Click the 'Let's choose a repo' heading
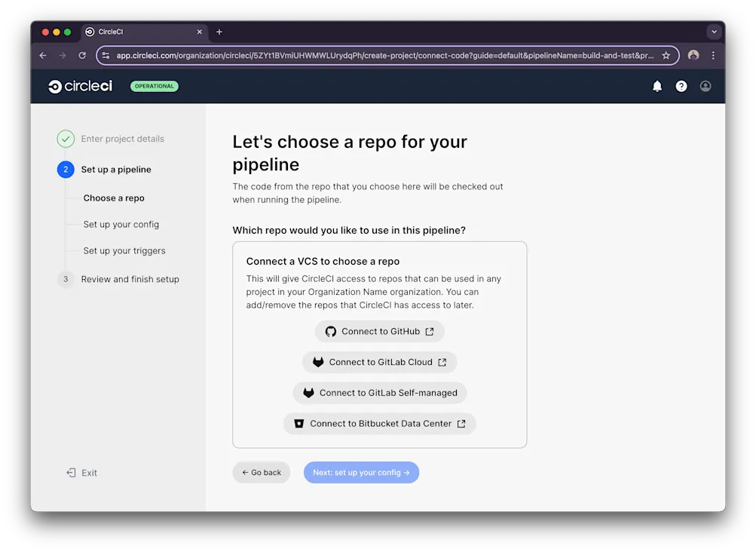The image size is (756, 552). coord(350,153)
